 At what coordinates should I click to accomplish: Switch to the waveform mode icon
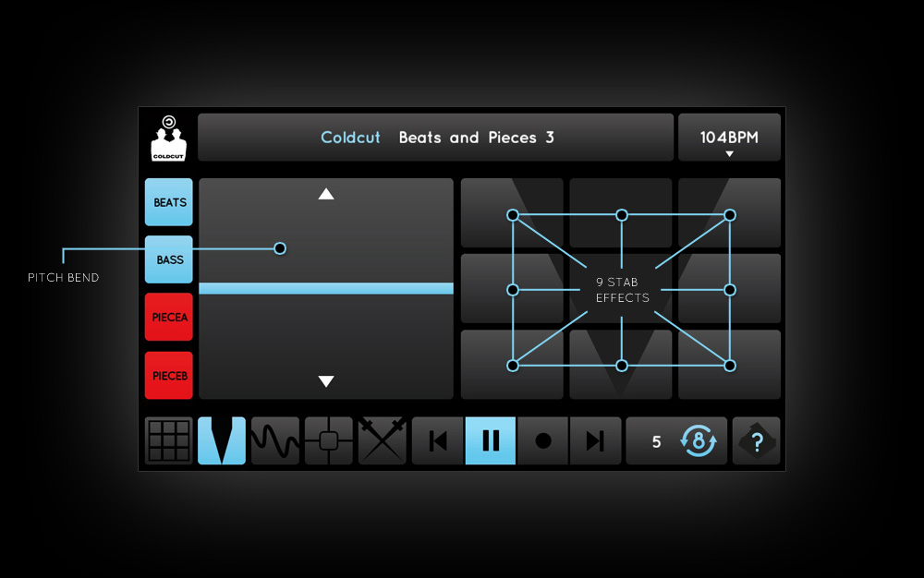click(275, 440)
